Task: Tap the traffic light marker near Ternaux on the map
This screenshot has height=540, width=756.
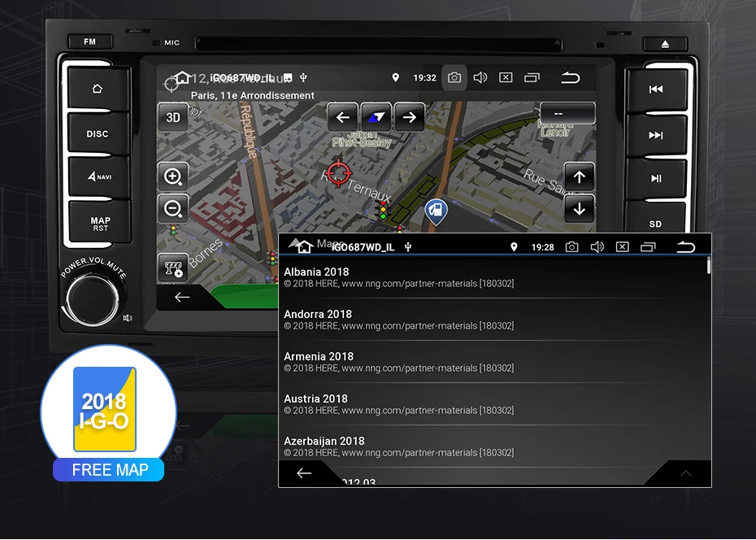Action: (383, 211)
